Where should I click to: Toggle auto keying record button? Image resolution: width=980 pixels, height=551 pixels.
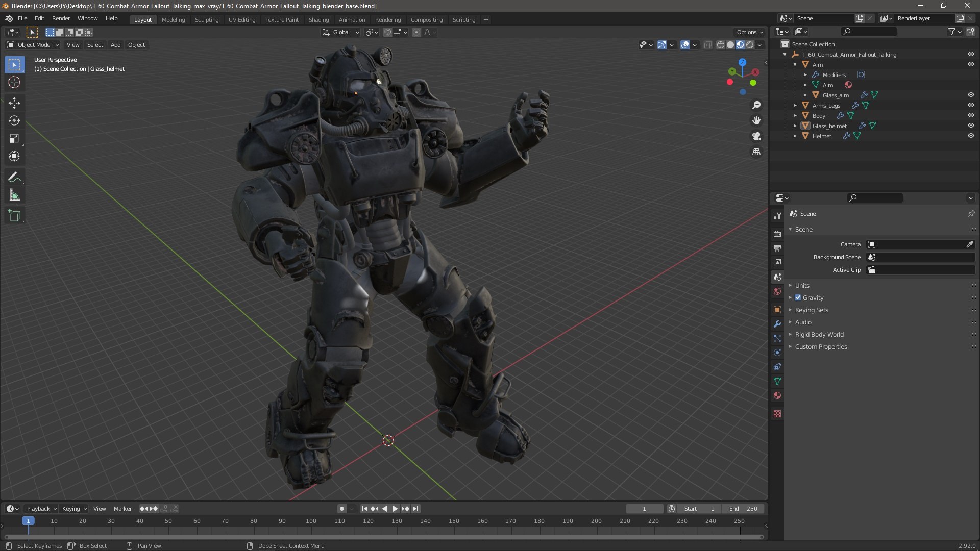[342, 509]
